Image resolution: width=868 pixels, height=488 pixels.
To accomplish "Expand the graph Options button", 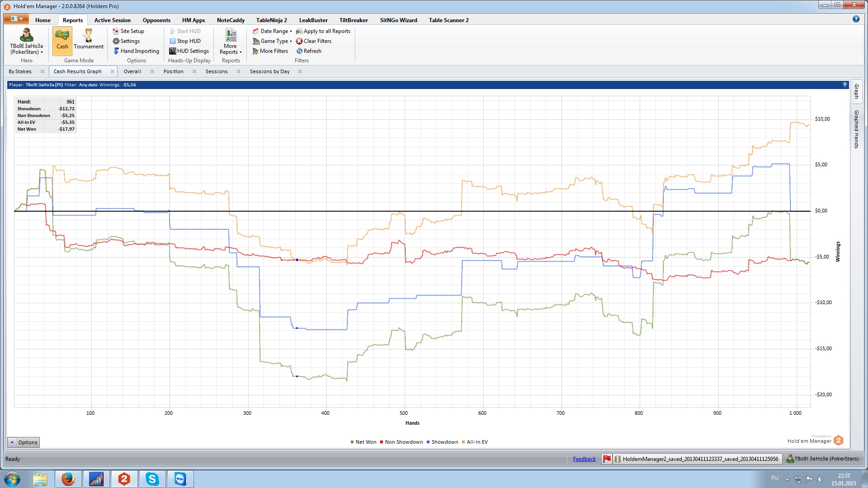I will [24, 442].
